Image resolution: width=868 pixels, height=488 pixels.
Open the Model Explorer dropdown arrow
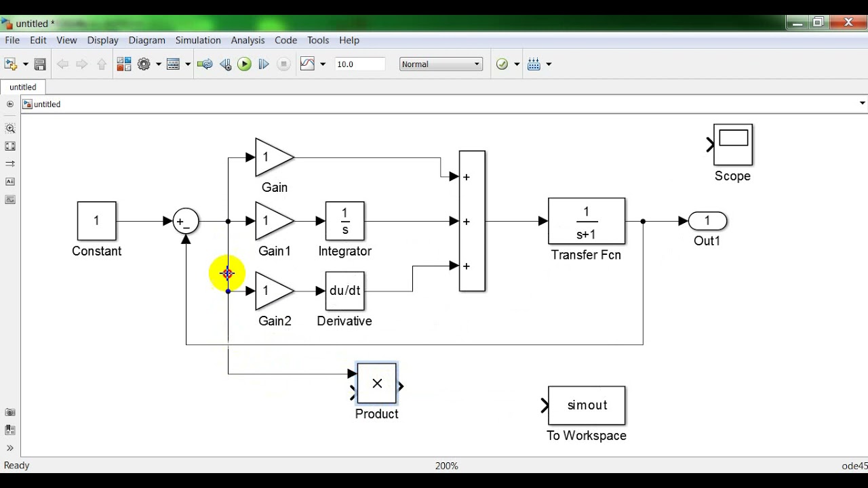[x=187, y=64]
